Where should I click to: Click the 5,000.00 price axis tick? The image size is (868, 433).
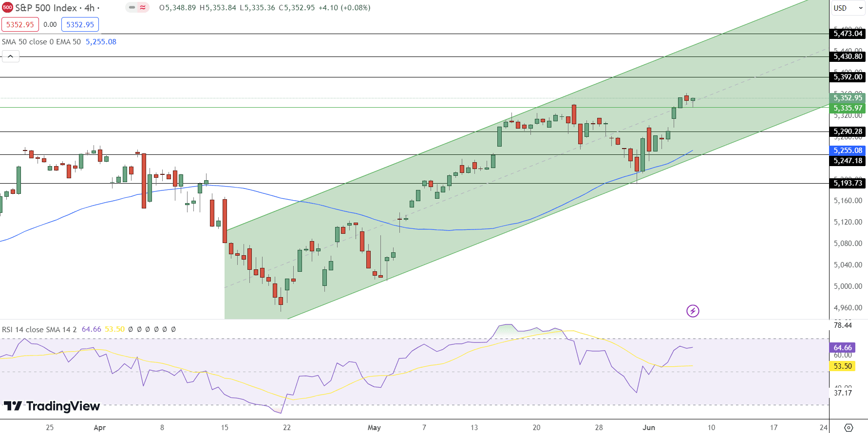tap(848, 286)
